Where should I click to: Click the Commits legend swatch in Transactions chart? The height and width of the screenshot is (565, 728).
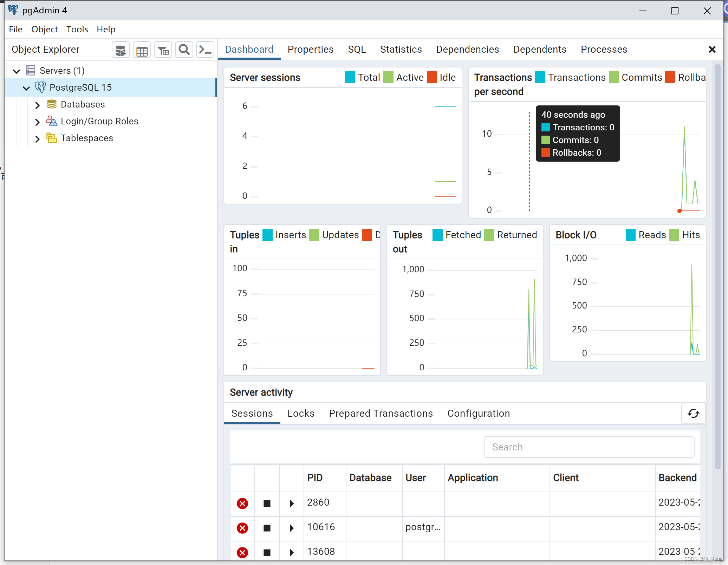click(614, 77)
